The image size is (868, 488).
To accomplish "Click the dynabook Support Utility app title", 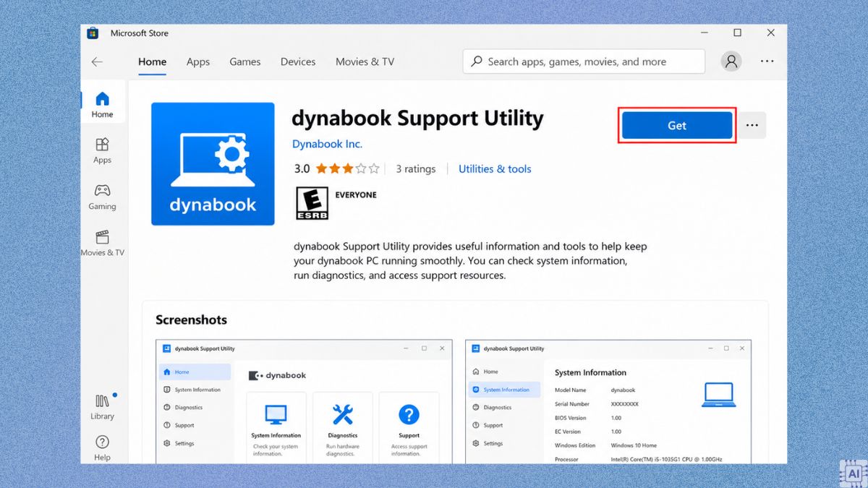I will coord(417,118).
